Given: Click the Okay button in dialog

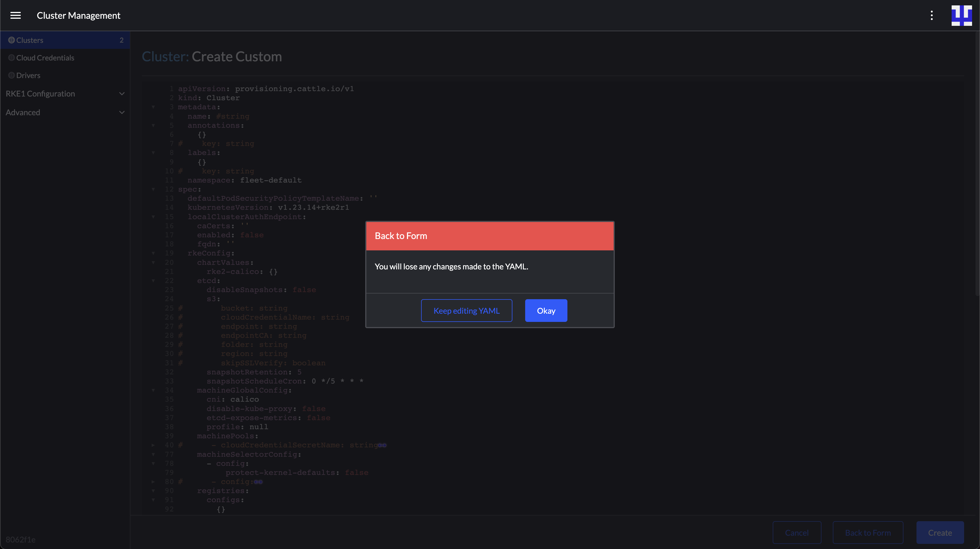Looking at the screenshot, I should click(x=546, y=310).
